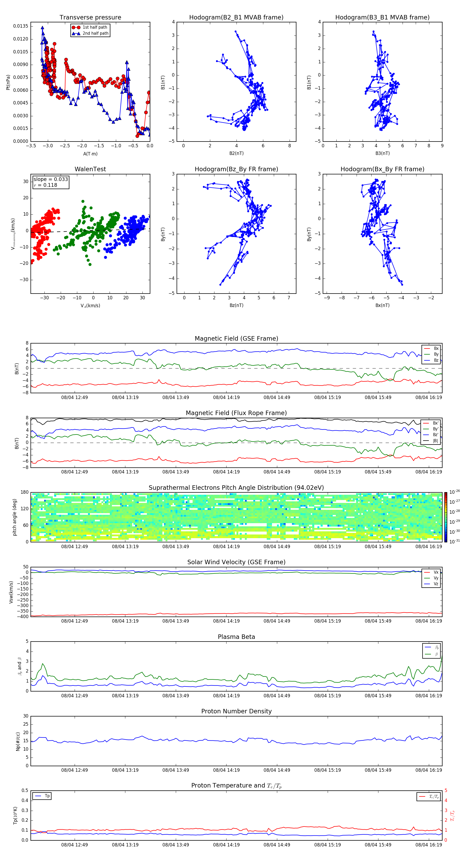Click the V_A(km/s) axis label

(x=90, y=306)
